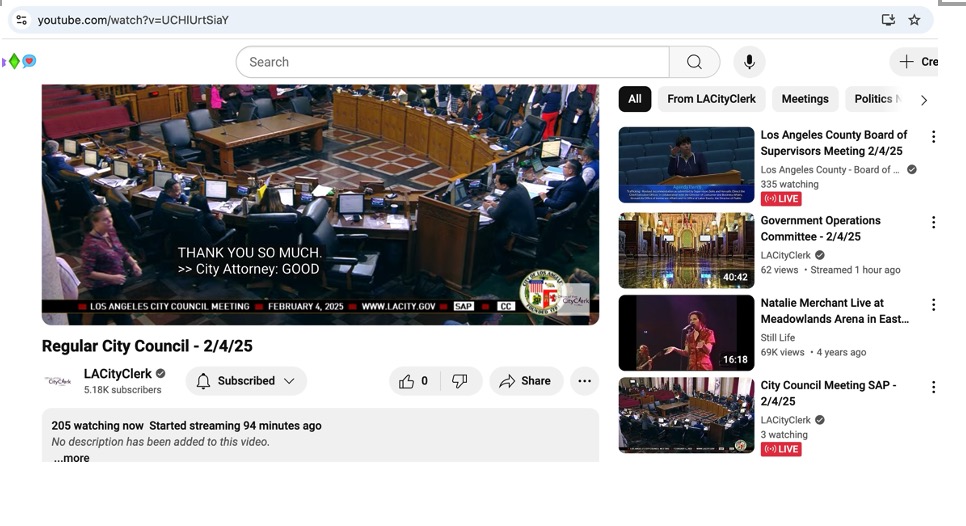Expand description with ...more

(x=71, y=458)
